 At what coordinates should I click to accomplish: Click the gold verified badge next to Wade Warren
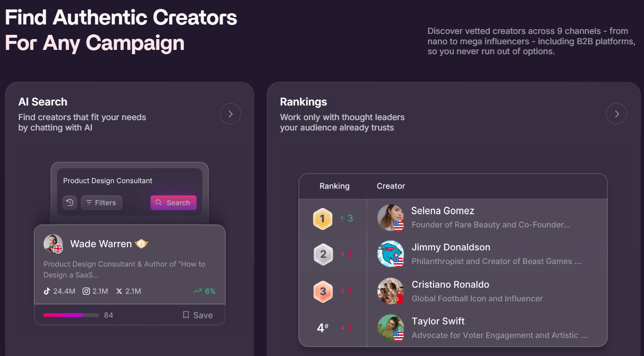142,244
